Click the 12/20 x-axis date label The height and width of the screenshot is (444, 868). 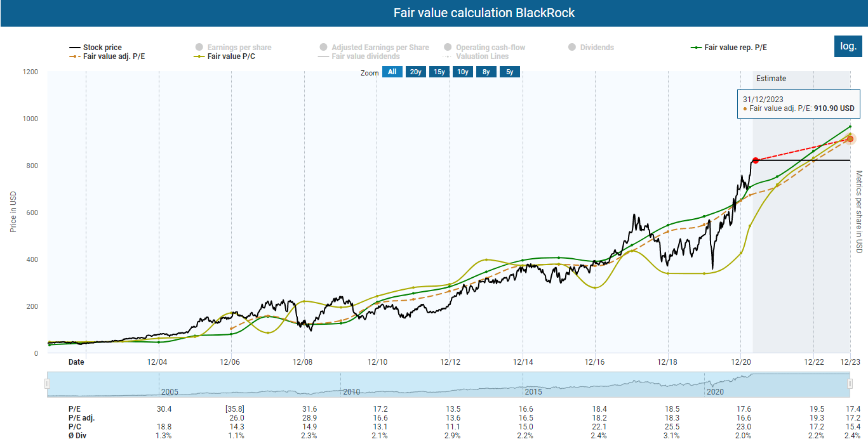[740, 362]
